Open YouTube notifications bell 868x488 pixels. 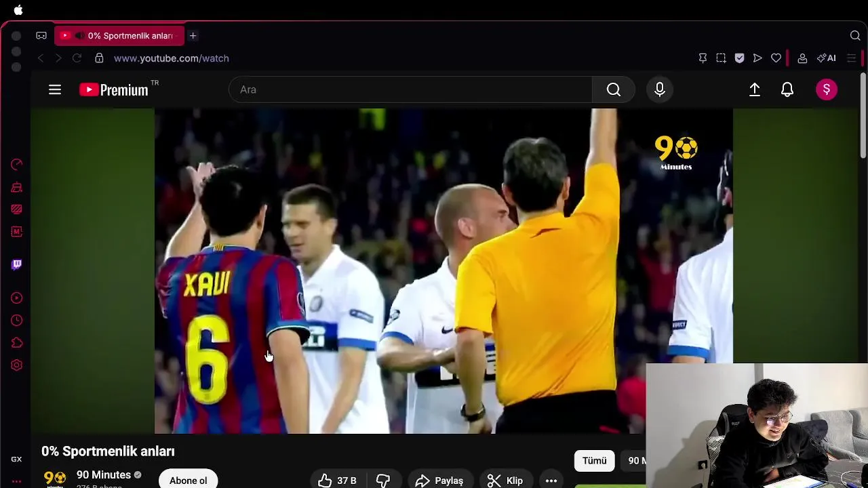[x=787, y=89]
